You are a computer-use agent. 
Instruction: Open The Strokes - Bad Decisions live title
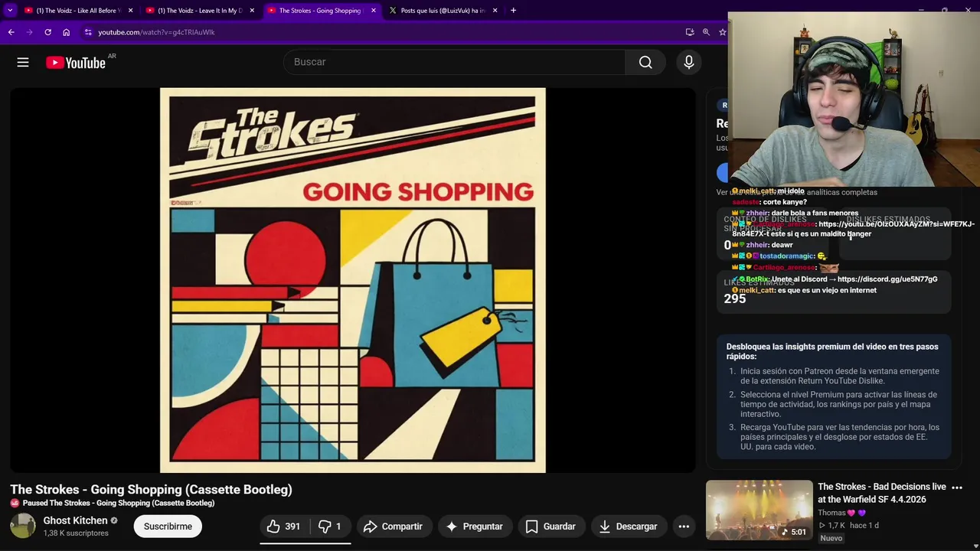(x=882, y=493)
